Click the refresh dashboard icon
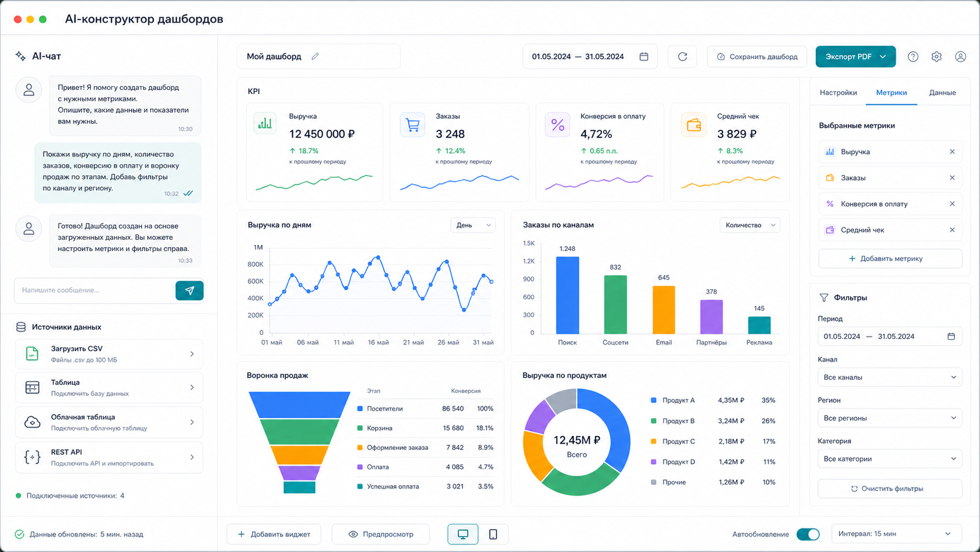Viewport: 980px width, 552px height. (682, 56)
